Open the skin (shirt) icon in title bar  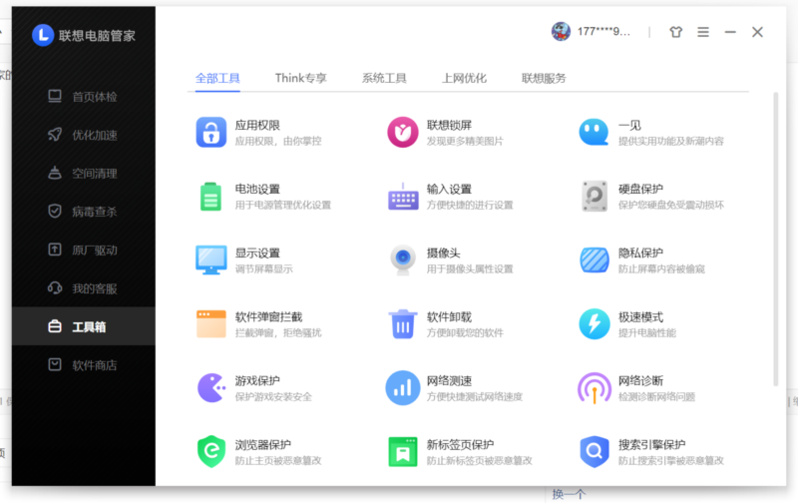[676, 32]
